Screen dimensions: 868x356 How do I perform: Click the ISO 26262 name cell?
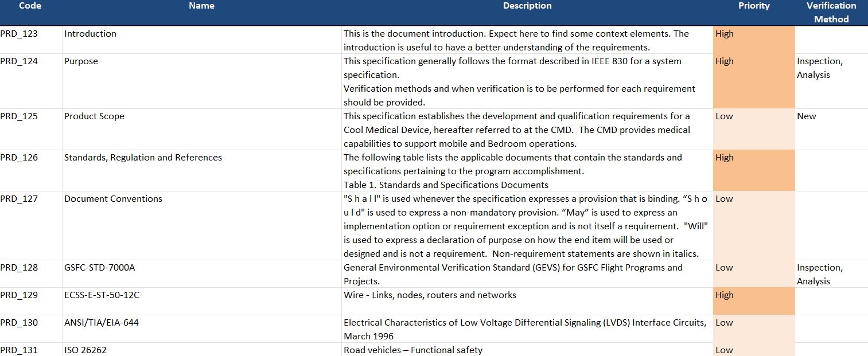(x=85, y=350)
